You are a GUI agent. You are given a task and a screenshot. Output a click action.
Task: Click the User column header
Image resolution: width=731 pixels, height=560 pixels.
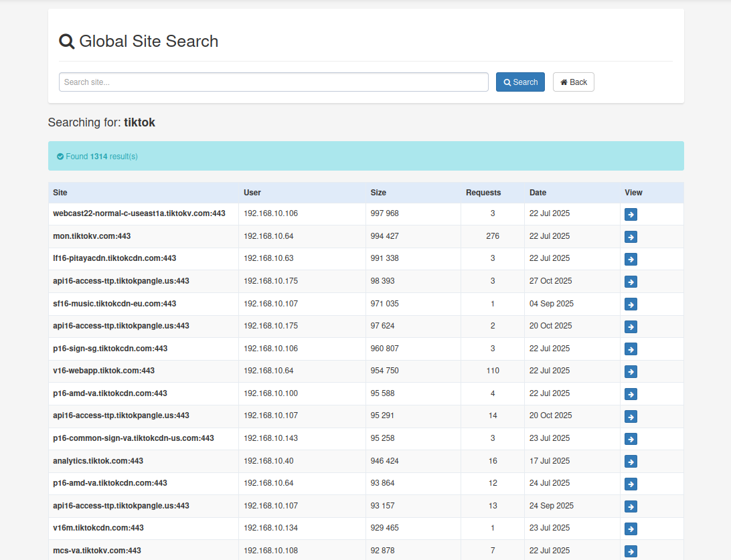click(252, 193)
